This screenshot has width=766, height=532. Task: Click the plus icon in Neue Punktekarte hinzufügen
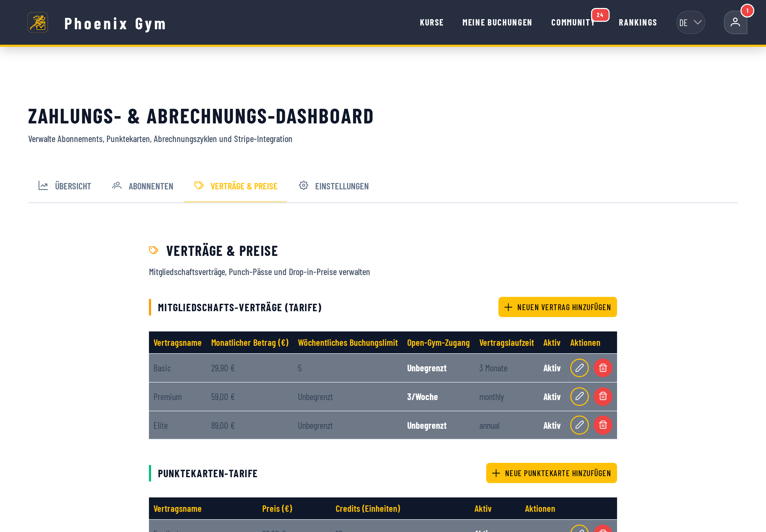click(496, 473)
